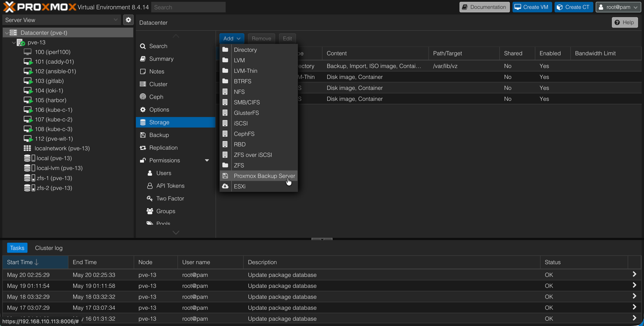Screen dimensions: 644x326
Task: Open API Tokens page
Action: [176, 186]
